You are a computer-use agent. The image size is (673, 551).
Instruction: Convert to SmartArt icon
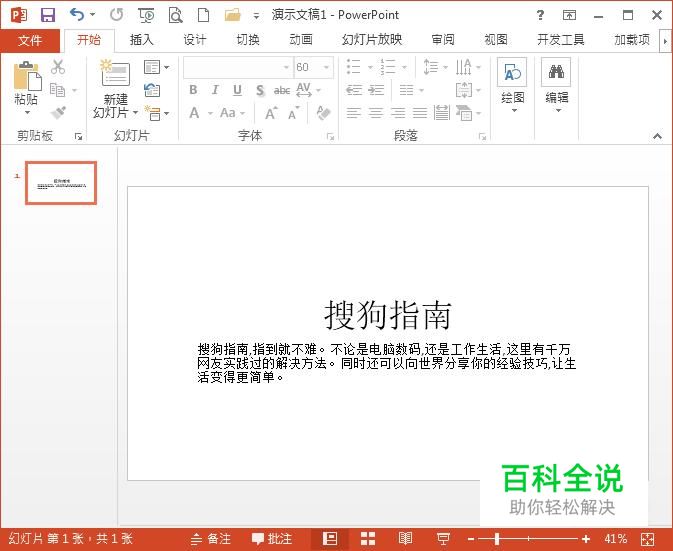[x=464, y=113]
